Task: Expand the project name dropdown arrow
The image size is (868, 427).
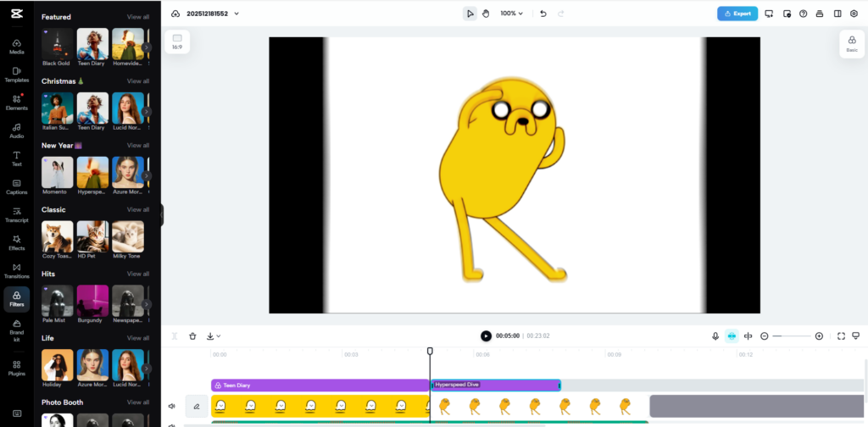Action: click(x=236, y=14)
